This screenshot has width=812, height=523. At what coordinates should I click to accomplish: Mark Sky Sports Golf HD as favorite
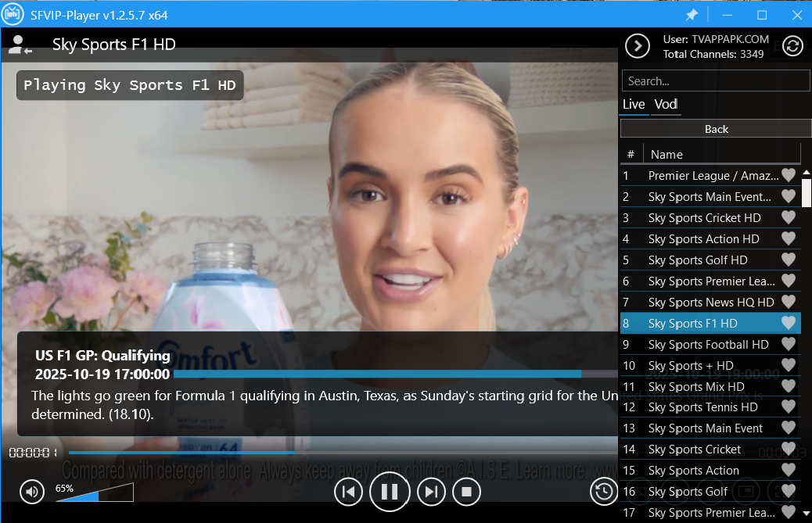point(789,260)
